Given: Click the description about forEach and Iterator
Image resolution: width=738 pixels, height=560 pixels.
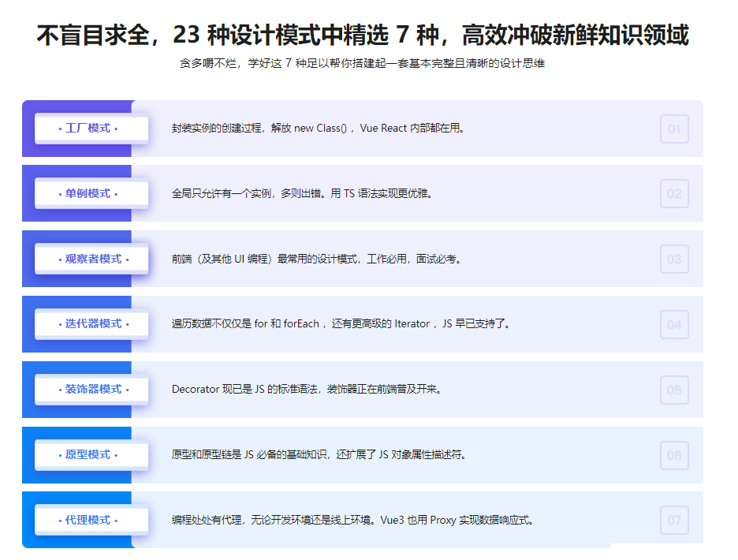Looking at the screenshot, I should coord(341,324).
